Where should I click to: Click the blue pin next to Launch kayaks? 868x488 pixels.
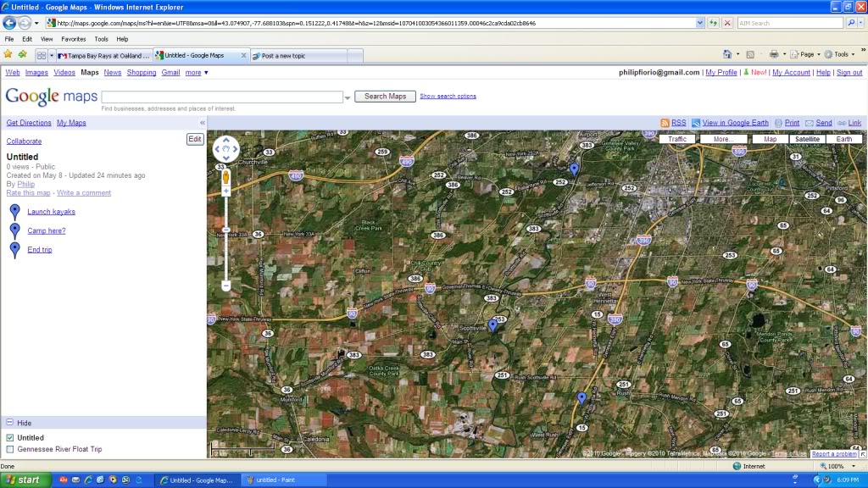coord(14,212)
